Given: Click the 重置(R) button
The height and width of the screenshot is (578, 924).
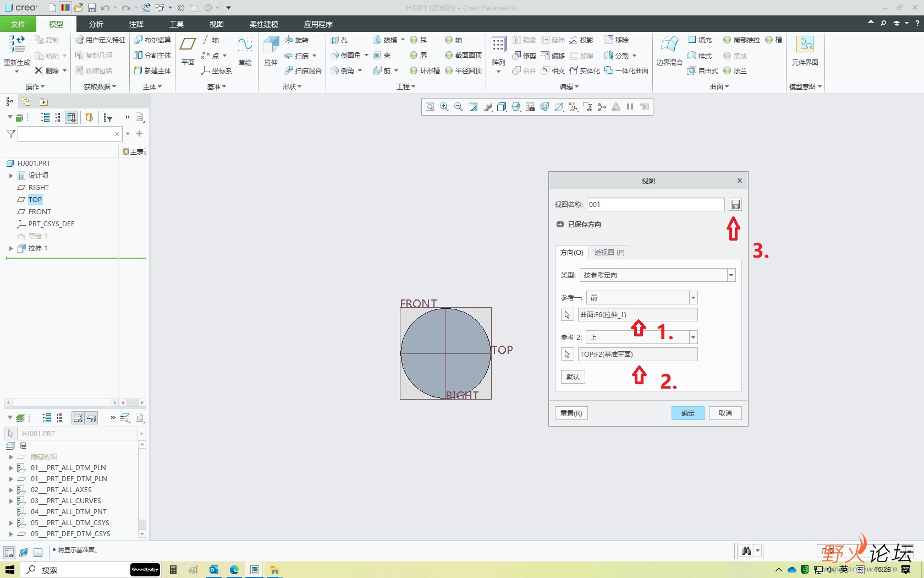Looking at the screenshot, I should (571, 413).
